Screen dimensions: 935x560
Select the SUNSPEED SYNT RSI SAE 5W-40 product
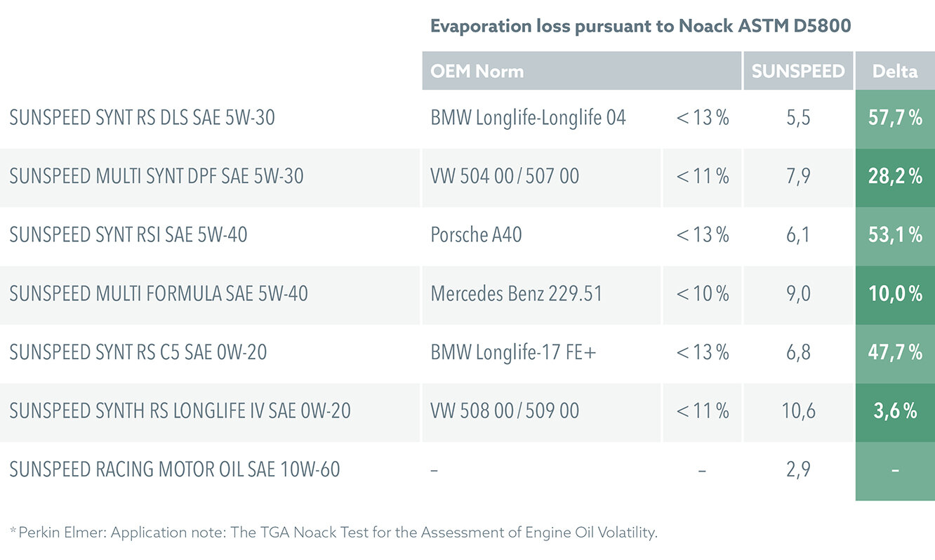tap(128, 234)
